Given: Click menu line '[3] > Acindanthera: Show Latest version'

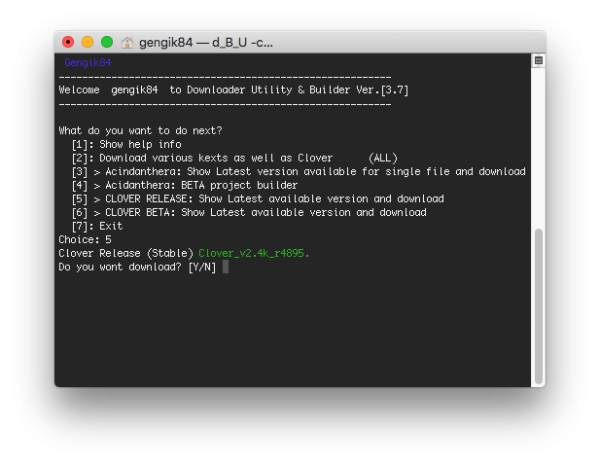Looking at the screenshot, I should click(298, 171).
